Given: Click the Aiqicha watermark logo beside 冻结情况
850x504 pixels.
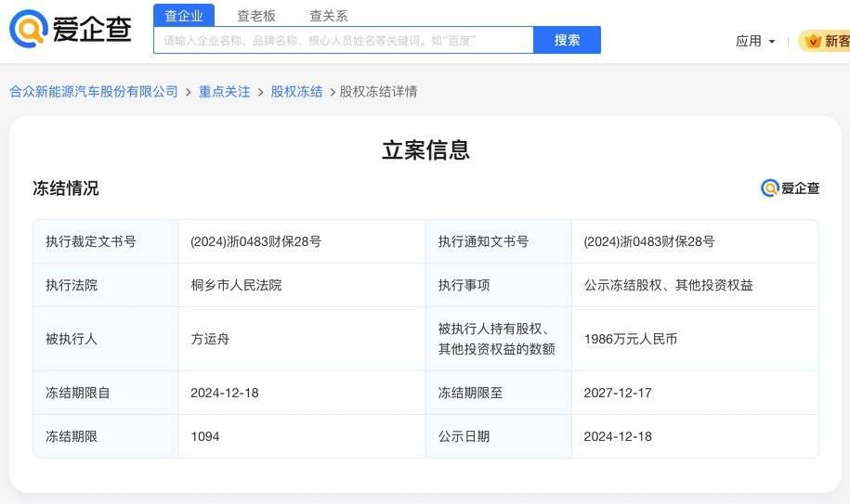Looking at the screenshot, I should point(790,188).
